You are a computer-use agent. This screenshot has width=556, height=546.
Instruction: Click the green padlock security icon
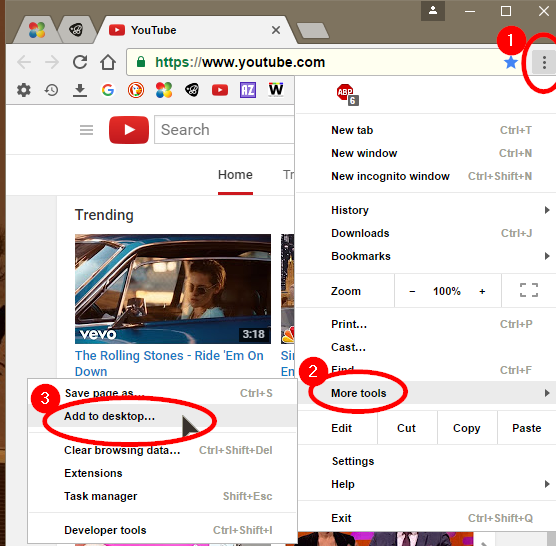click(x=141, y=62)
